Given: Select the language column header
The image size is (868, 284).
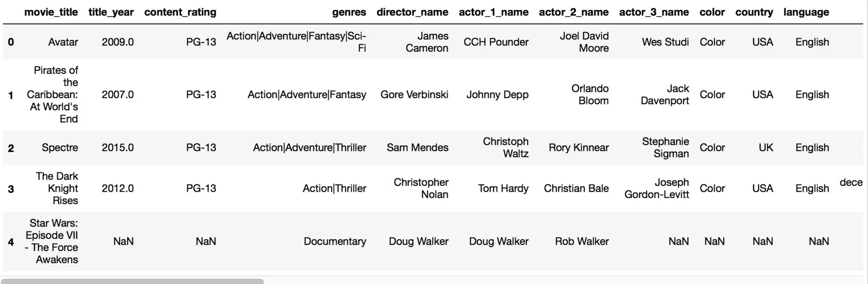Looking at the screenshot, I should pyautogui.click(x=806, y=12).
